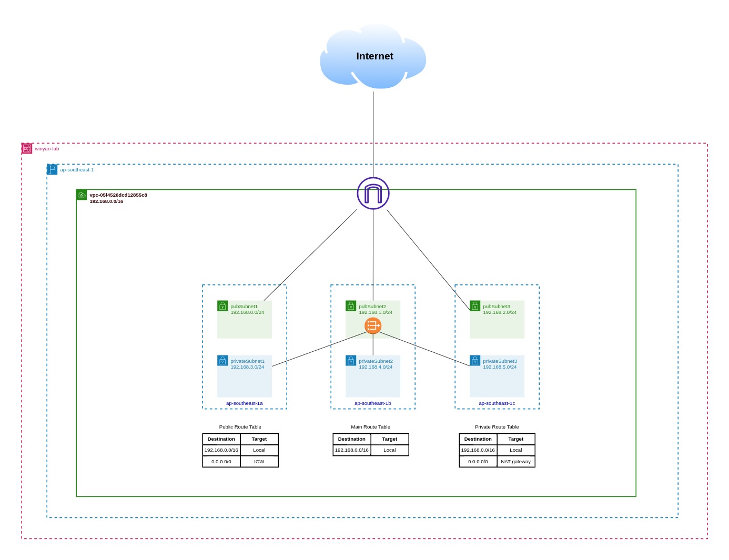Select Destination header in Main Route Table
Viewport: 729px width, 560px height.
pyautogui.click(x=352, y=439)
